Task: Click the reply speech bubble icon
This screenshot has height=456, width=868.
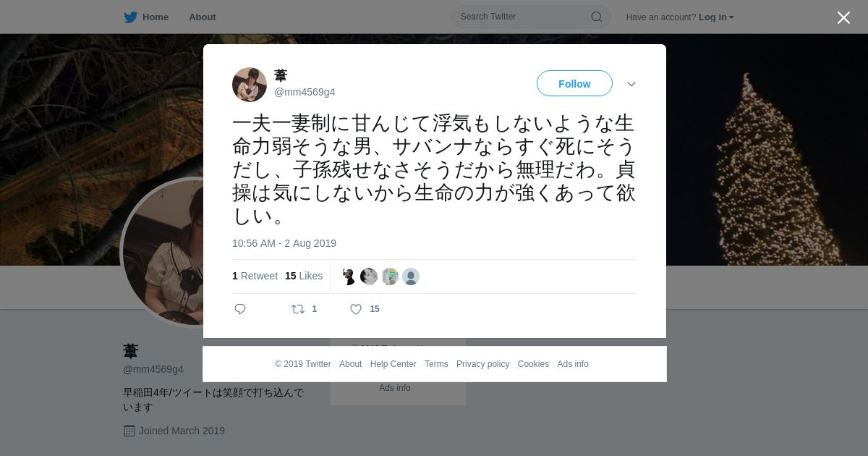Action: click(240, 309)
